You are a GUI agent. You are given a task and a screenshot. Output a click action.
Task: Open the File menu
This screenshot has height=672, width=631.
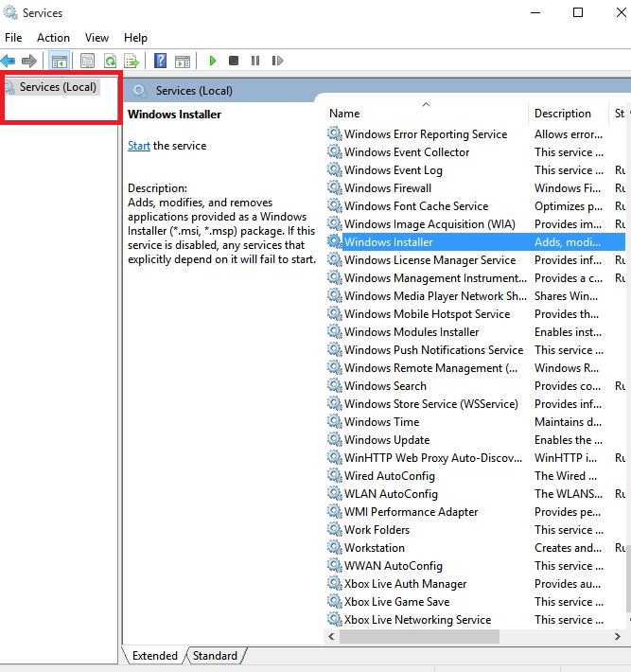pyautogui.click(x=13, y=38)
